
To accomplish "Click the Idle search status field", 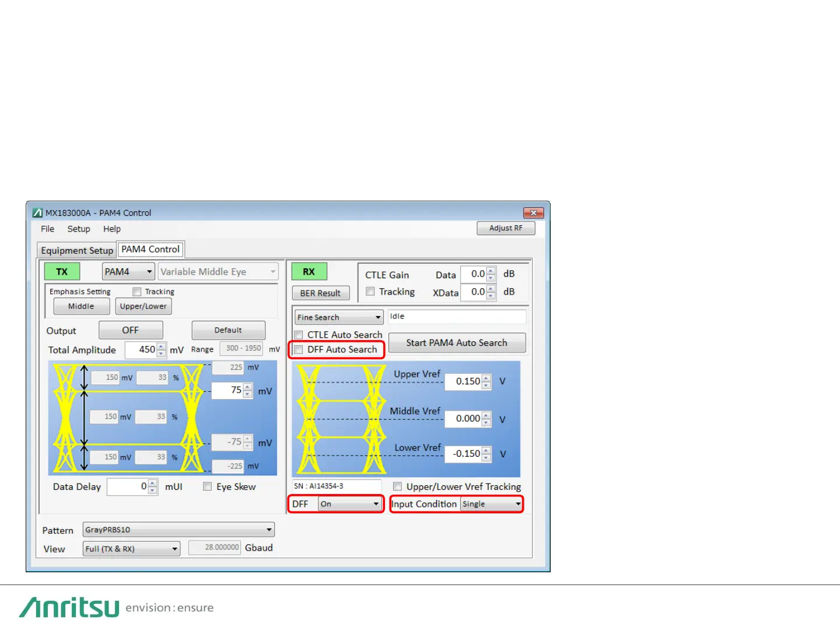I will [457, 316].
